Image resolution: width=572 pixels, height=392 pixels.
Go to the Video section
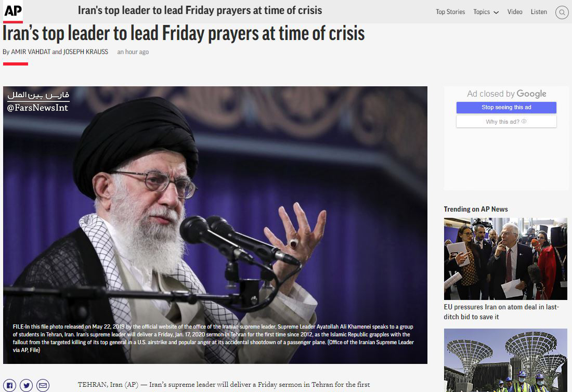coord(515,11)
